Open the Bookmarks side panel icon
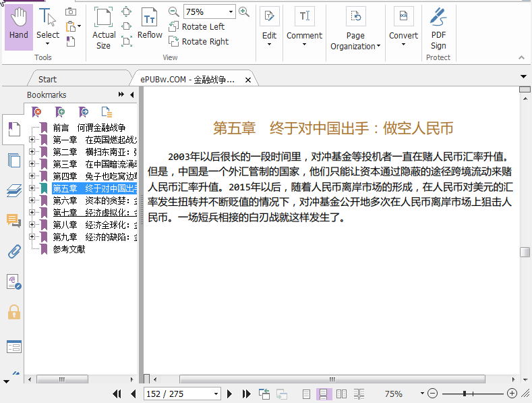The image size is (532, 403). coord(14,130)
